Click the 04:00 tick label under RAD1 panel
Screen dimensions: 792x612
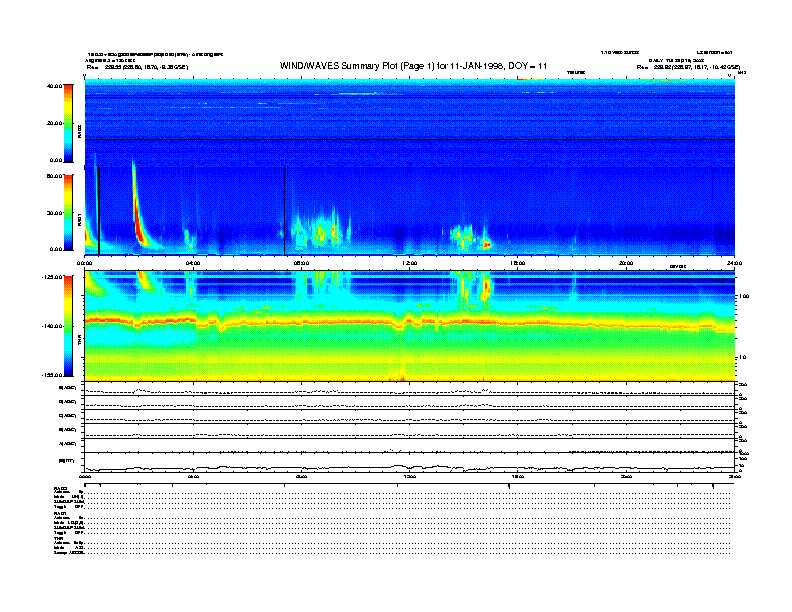(x=193, y=263)
